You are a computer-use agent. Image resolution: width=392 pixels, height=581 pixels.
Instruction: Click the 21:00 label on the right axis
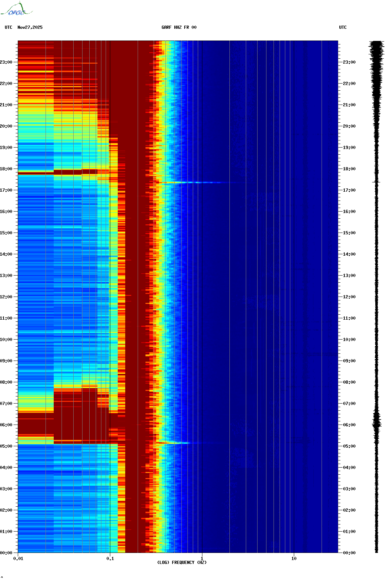pos(349,105)
